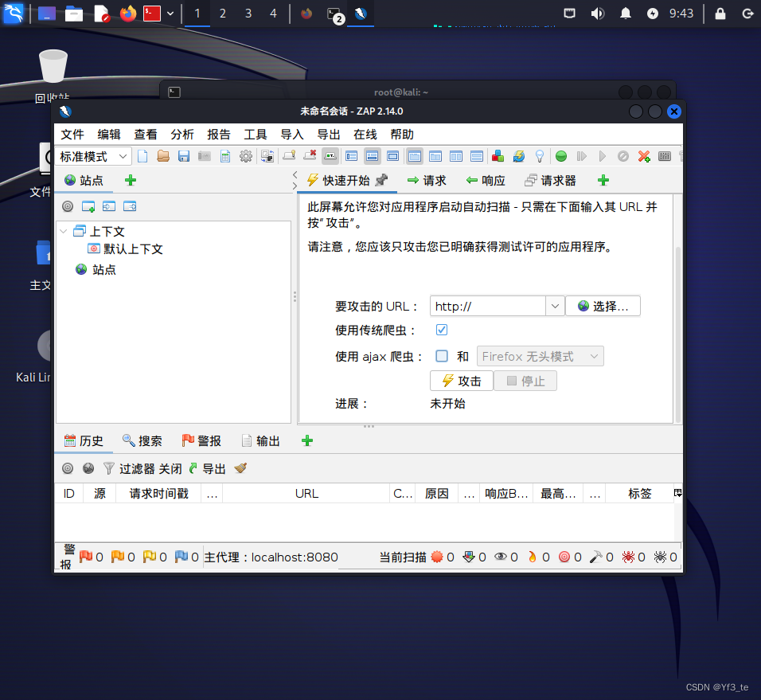
Task: Toggle the target scope icon in Sites toolbar
Action: 68,207
